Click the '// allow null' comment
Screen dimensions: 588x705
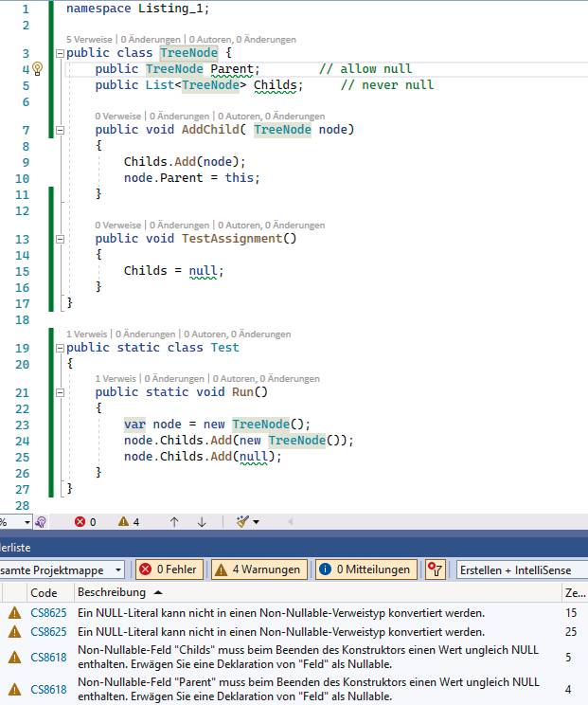tap(365, 69)
